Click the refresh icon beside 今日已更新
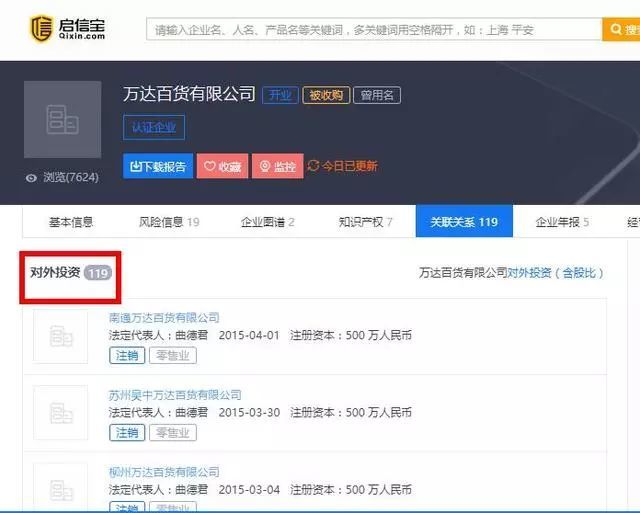This screenshot has height=513, width=640. point(313,165)
